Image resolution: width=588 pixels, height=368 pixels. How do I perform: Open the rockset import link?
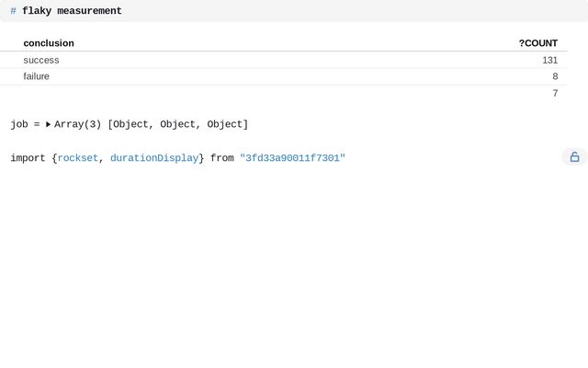click(x=78, y=158)
